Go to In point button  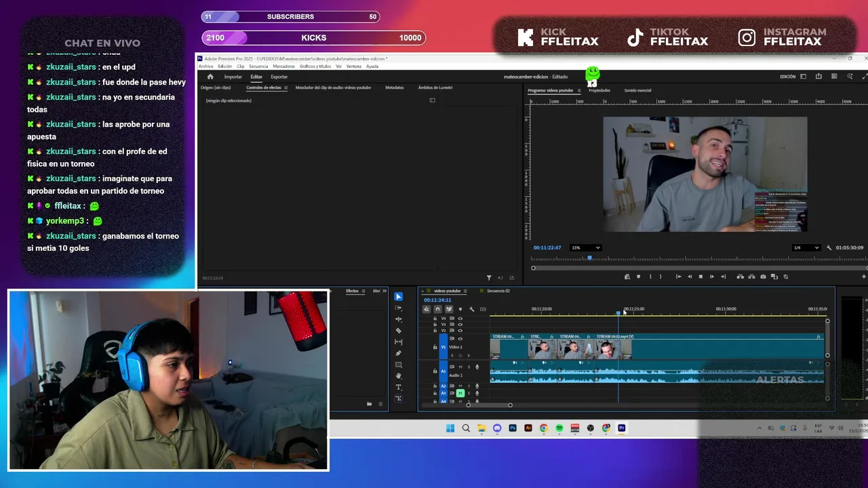point(679,277)
